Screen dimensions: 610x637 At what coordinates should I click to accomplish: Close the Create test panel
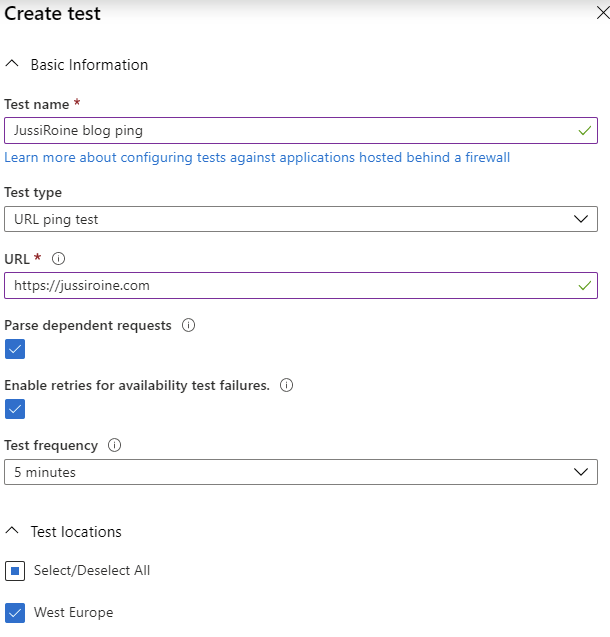603,13
